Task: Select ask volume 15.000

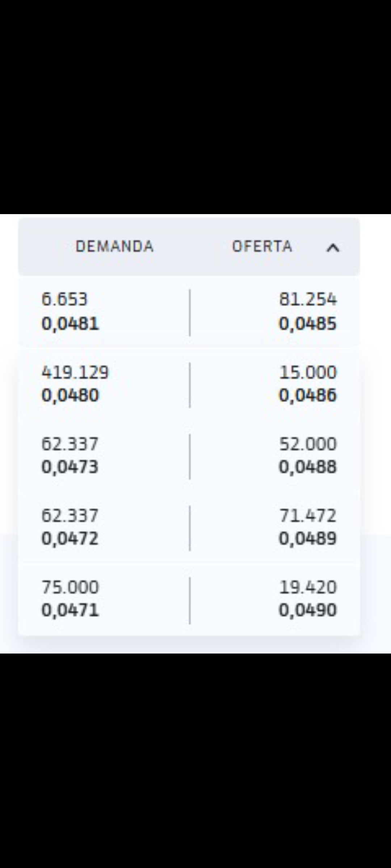Action: click(x=308, y=373)
